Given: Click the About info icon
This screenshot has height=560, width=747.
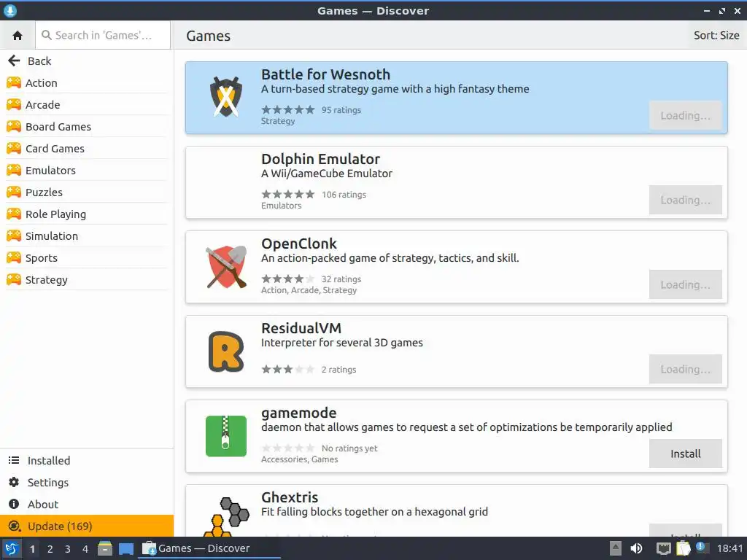Looking at the screenshot, I should click(x=14, y=505).
